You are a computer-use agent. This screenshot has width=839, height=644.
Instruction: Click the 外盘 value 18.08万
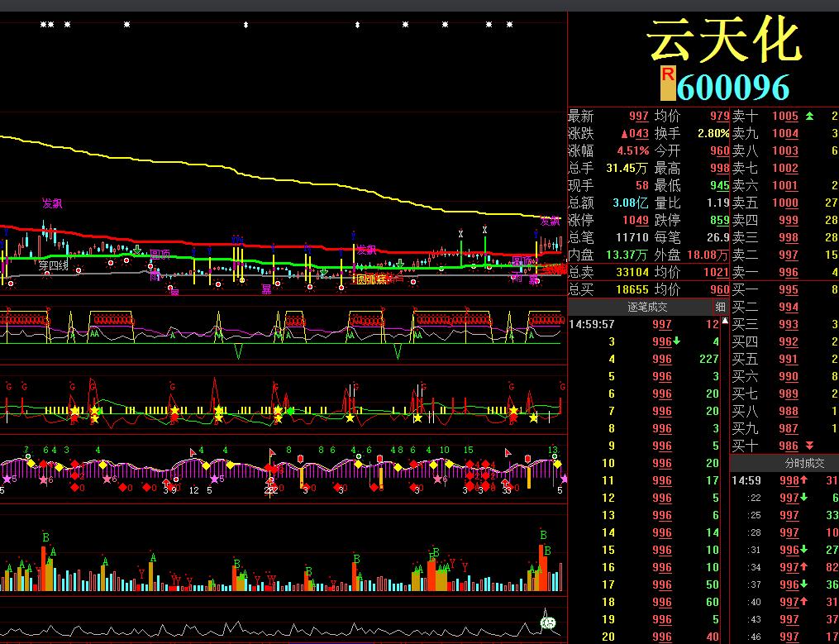pos(708,255)
